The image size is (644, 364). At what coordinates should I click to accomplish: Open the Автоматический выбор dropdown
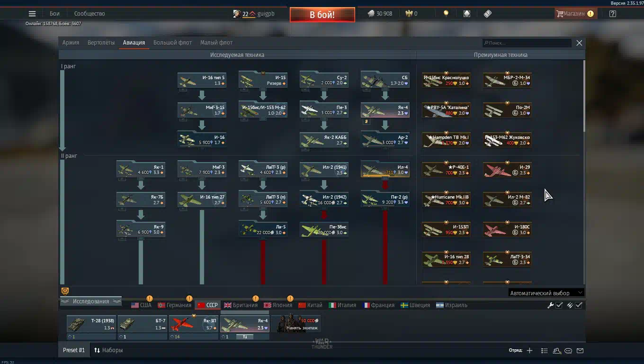coord(546,293)
